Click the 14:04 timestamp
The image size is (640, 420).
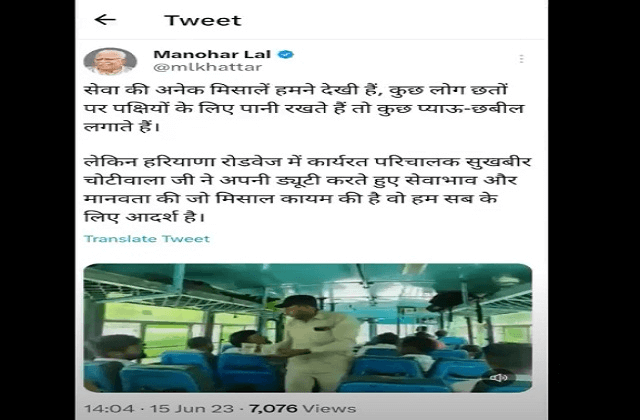(x=109, y=409)
